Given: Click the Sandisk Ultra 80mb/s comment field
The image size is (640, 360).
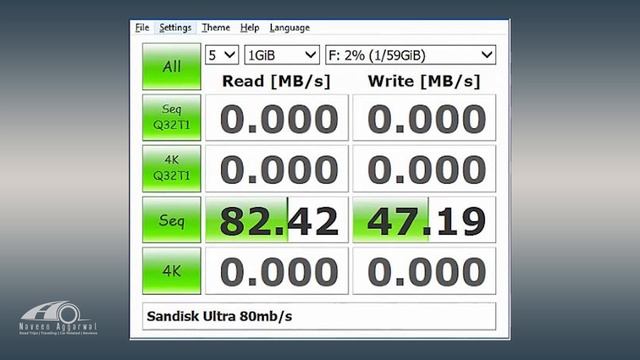Looking at the screenshot, I should coord(319,316).
